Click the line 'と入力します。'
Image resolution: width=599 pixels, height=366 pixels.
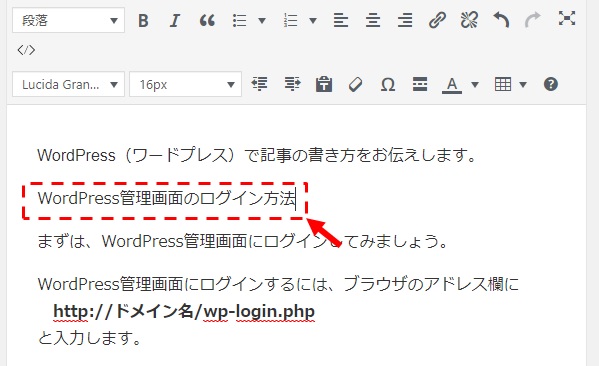[x=90, y=338]
